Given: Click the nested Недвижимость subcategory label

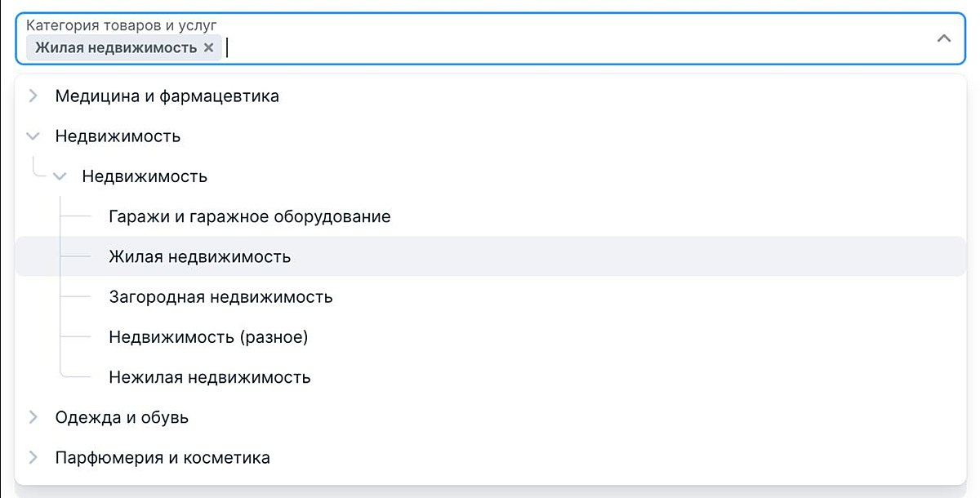Looking at the screenshot, I should pos(145,176).
